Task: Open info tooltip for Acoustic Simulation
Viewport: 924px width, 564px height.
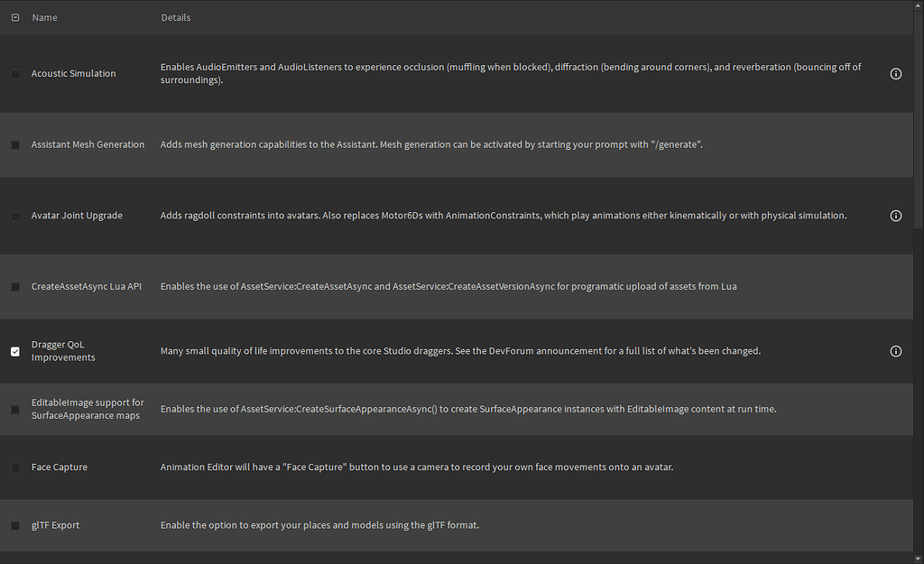Action: click(896, 73)
